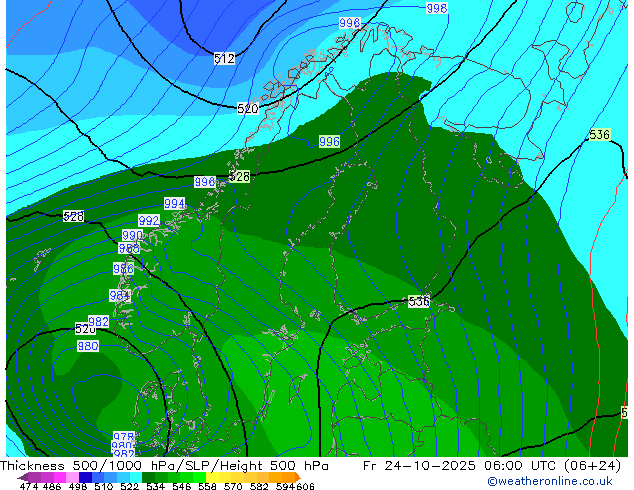Open the weatheronline.co.uk copyright link
The height and width of the screenshot is (490, 634).
tap(550, 481)
